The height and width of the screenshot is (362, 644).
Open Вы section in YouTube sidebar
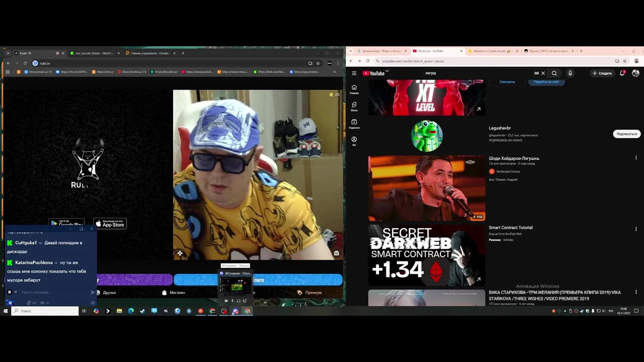[x=354, y=141]
